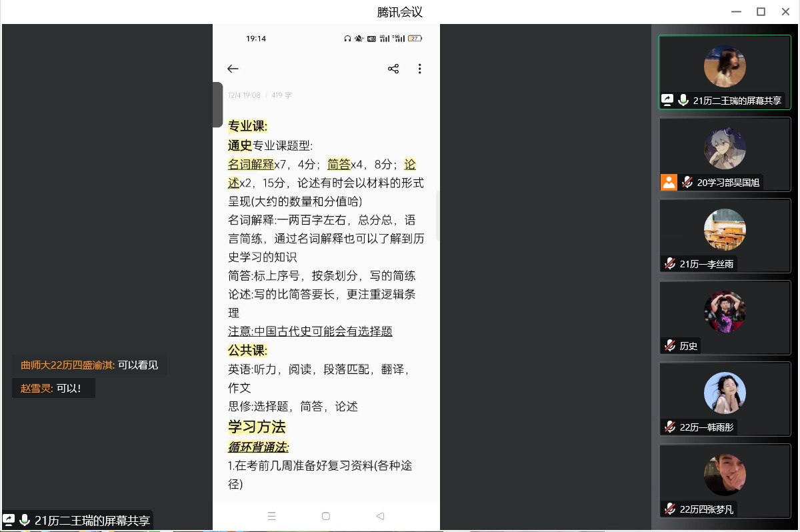Expand the gray side handle left of shared screen
Image resolution: width=800 pixels, height=532 pixels.
pyautogui.click(x=217, y=105)
